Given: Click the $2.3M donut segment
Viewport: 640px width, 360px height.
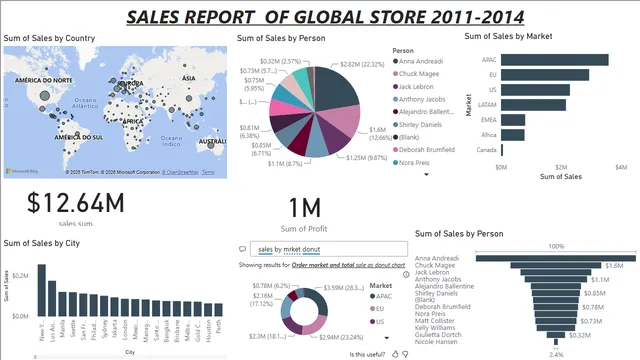Looking at the screenshot, I should (291, 324).
